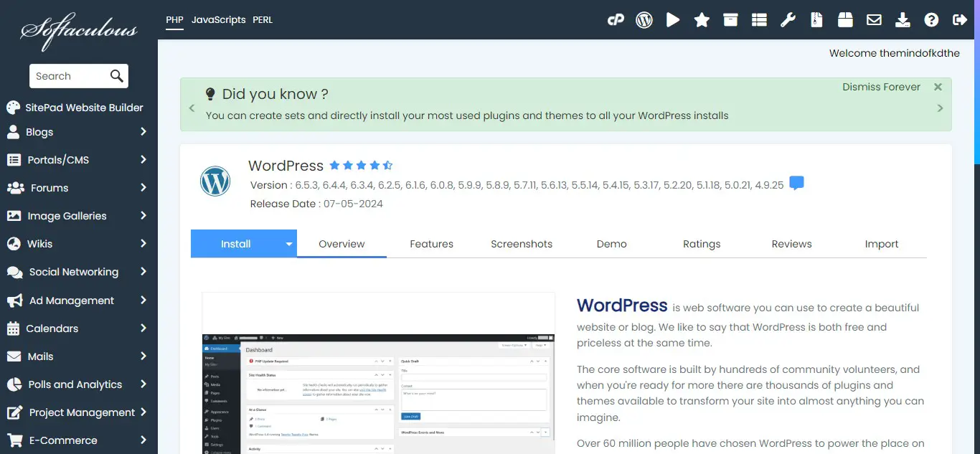Screen dimensions: 980x454
Task: Show the next tip with the right arrow
Action: [x=941, y=108]
